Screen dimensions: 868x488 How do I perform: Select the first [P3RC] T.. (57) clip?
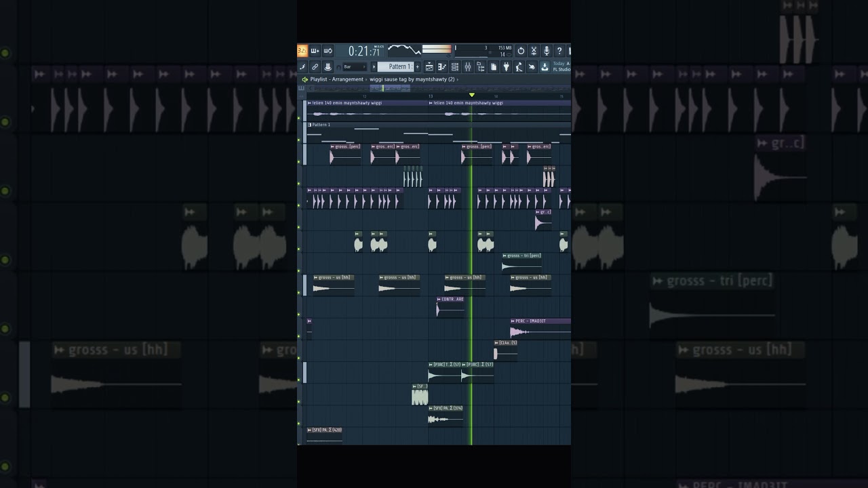click(444, 372)
